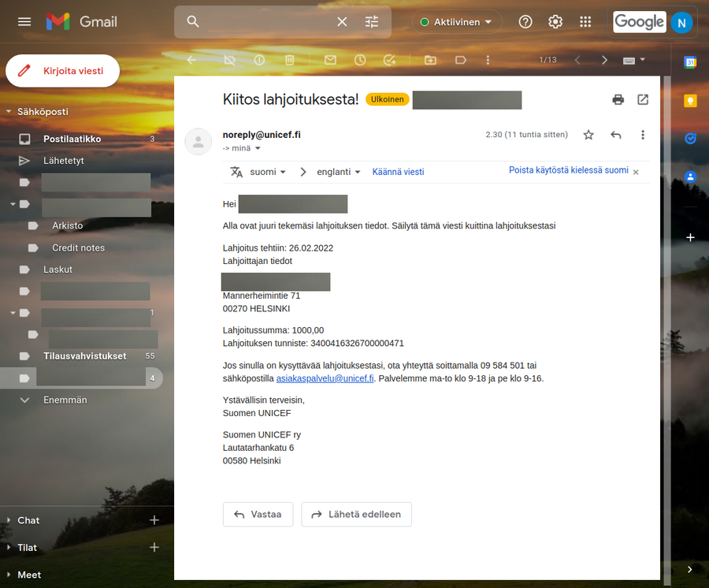Click the asiakaspalvelu@unicef.fi email link
The width and height of the screenshot is (709, 588).
(x=325, y=378)
